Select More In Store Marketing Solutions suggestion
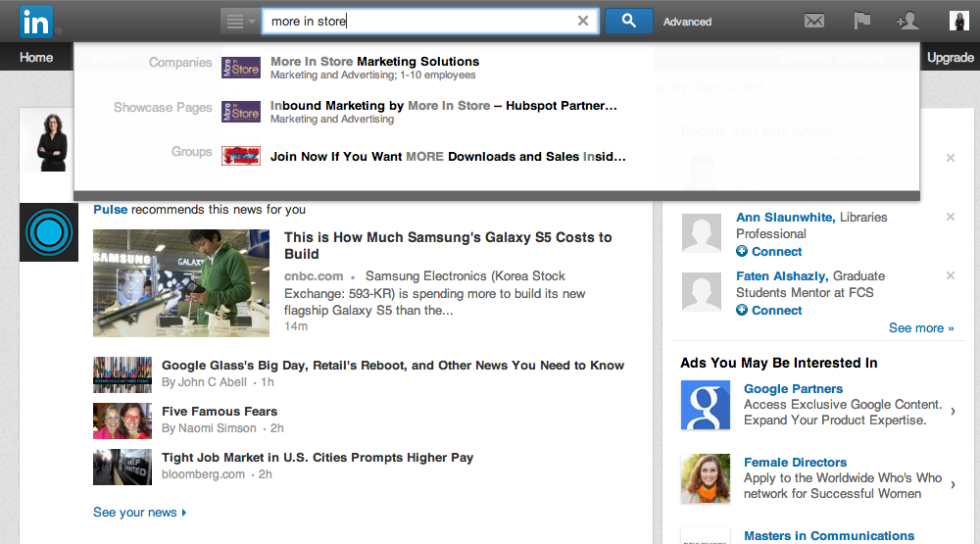Image resolution: width=980 pixels, height=544 pixels. tap(374, 62)
